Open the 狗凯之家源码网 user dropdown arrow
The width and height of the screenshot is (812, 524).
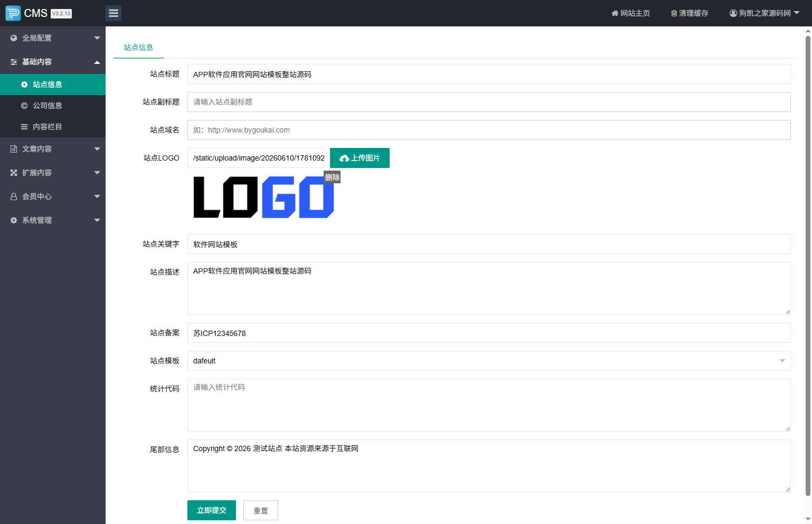797,13
